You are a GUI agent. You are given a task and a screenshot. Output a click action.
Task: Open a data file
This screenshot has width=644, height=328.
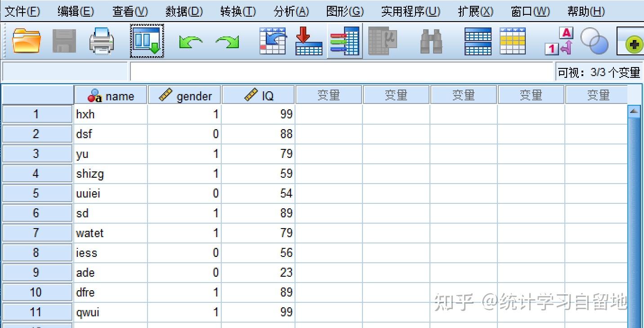coord(27,42)
